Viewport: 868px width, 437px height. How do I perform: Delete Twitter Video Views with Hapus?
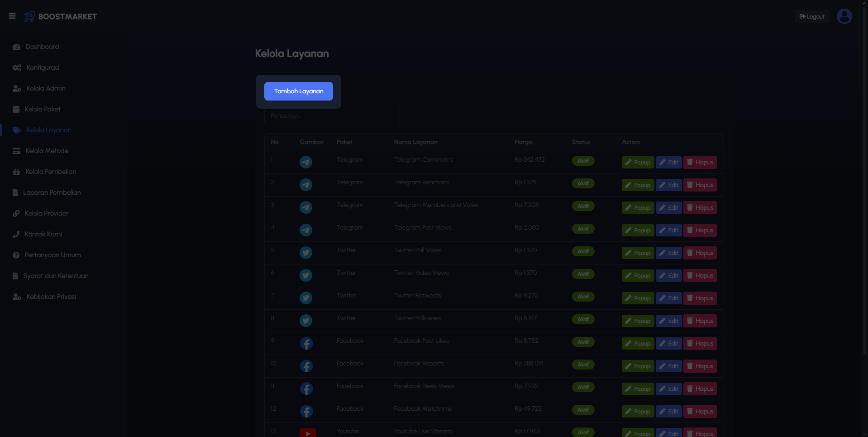pos(700,275)
